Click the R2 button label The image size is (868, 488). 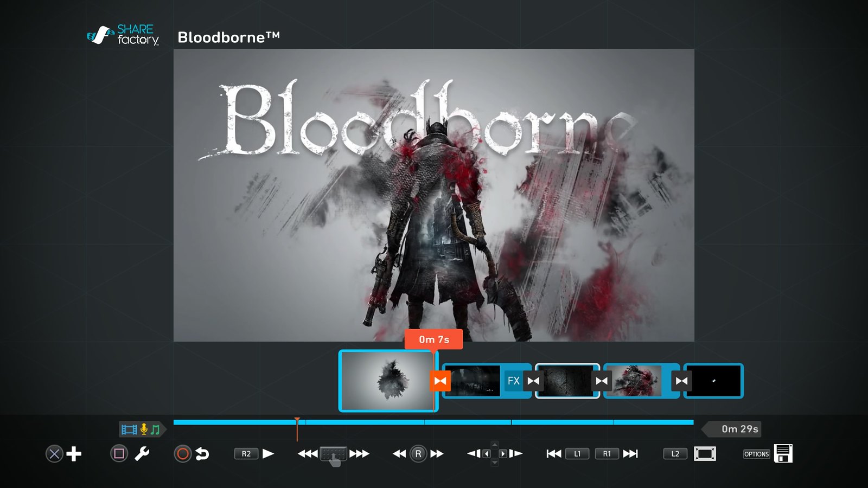pyautogui.click(x=246, y=454)
